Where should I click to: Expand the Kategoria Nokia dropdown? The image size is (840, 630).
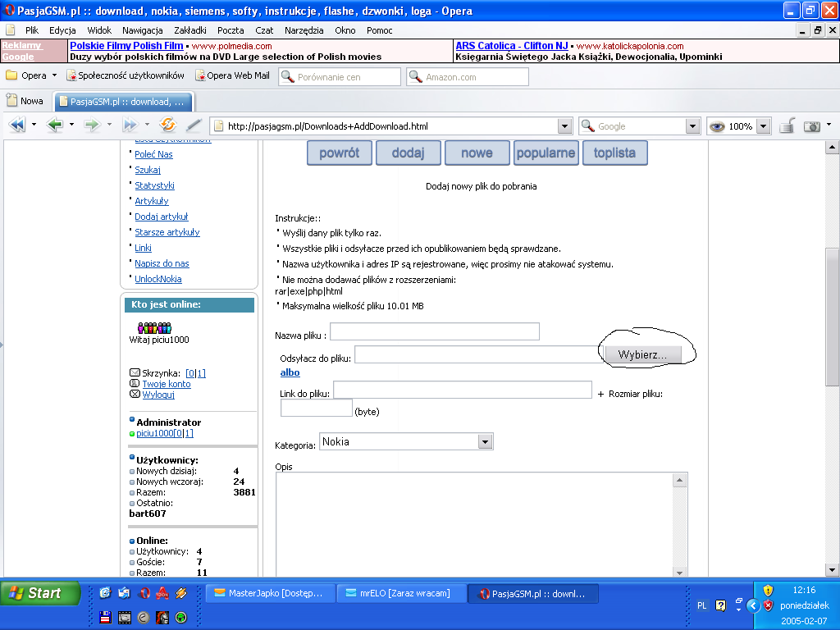tap(486, 442)
